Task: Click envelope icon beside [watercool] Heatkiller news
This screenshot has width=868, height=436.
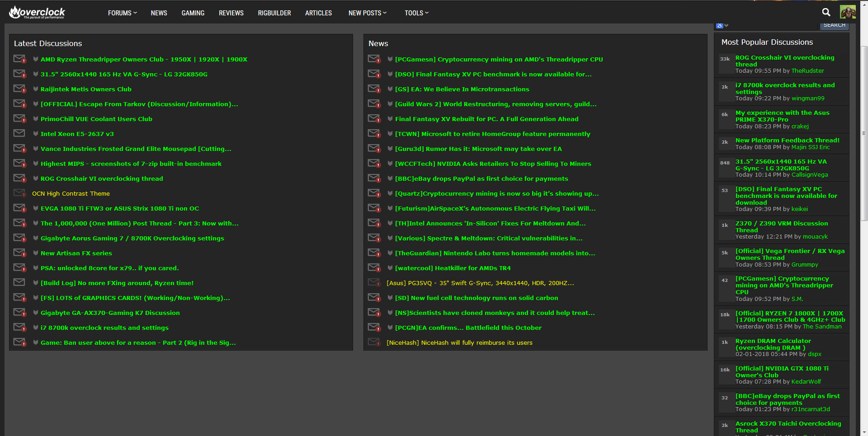Action: pyautogui.click(x=374, y=267)
